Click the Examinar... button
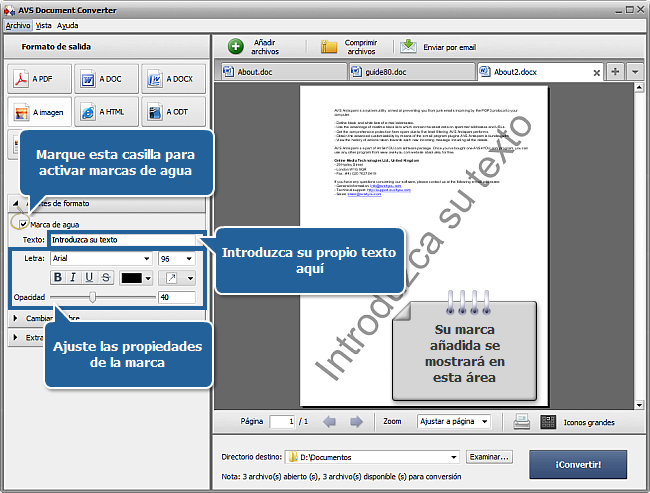Viewport: 650px width, 493px height. pos(489,457)
